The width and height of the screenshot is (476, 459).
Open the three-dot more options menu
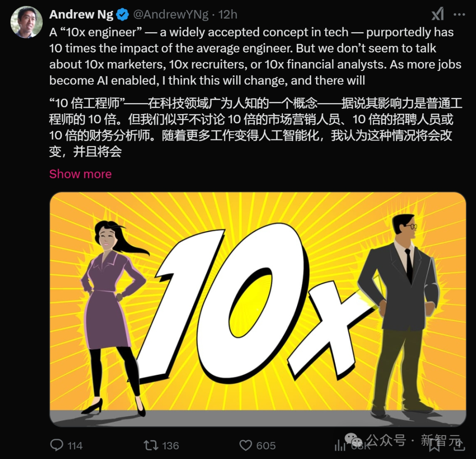click(x=459, y=14)
